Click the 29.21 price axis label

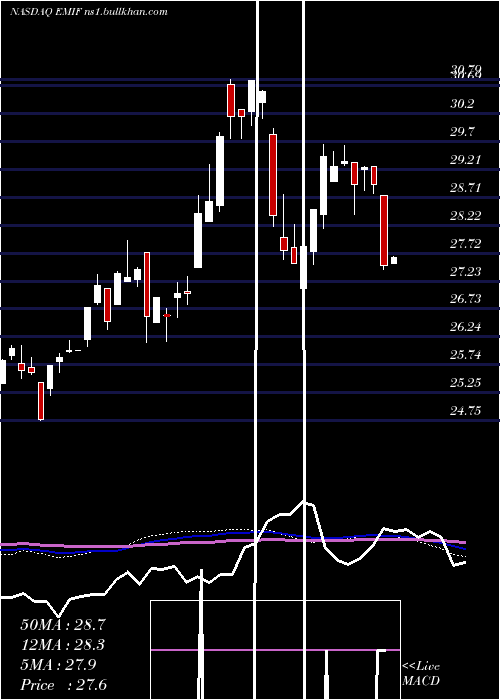[x=466, y=160]
